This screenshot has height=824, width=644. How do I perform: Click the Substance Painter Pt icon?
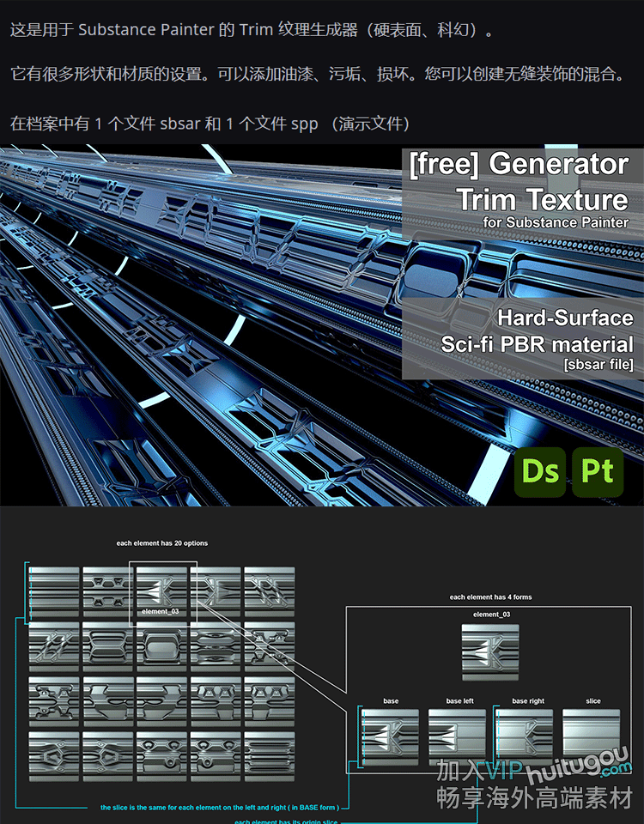point(598,472)
